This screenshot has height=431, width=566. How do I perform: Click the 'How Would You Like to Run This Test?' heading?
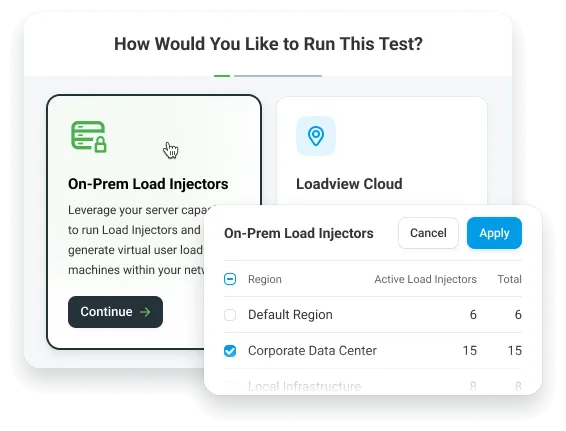tap(268, 44)
